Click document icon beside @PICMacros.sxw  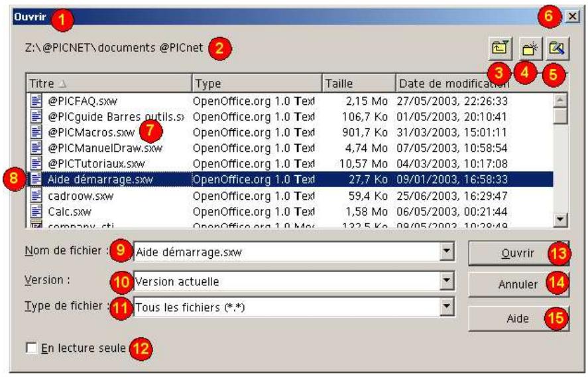click(36, 132)
